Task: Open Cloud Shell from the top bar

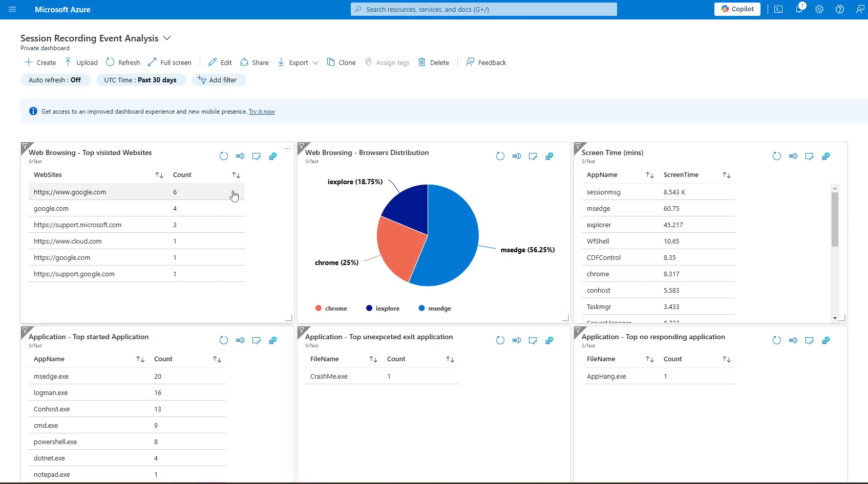Action: tap(778, 9)
